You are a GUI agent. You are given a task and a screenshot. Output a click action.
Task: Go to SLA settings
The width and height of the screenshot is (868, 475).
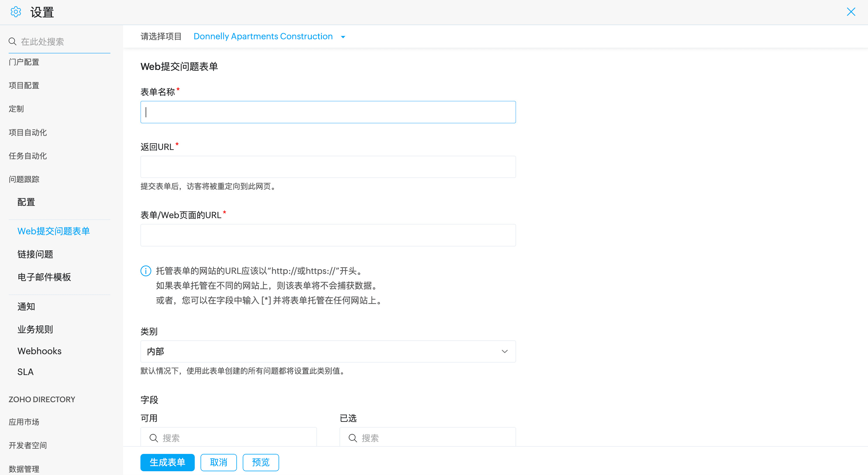click(x=25, y=372)
